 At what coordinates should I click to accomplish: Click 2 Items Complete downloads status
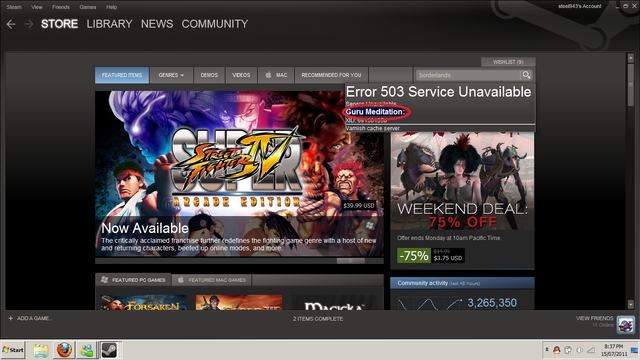click(318, 319)
